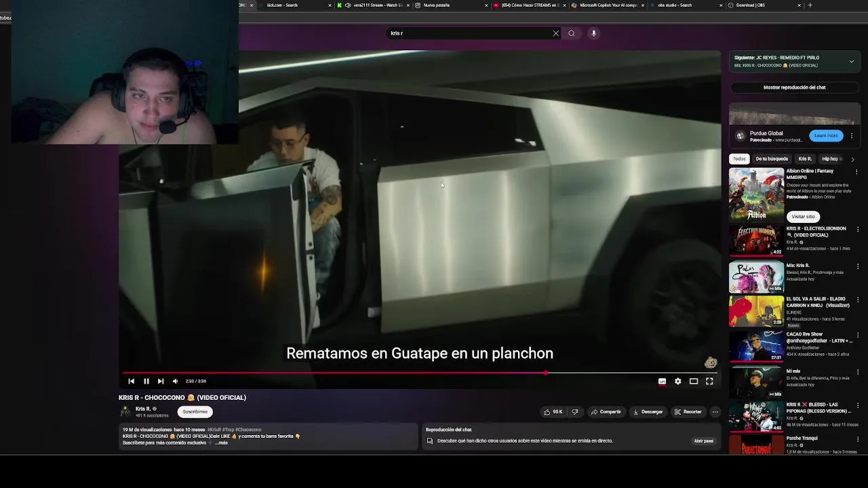The height and width of the screenshot is (488, 868).
Task: Select the Kris R. filter chip
Action: click(x=805, y=159)
